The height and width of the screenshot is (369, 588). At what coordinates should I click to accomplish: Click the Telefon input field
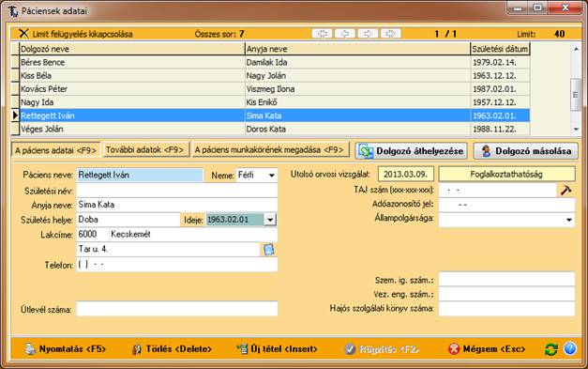click(177, 264)
